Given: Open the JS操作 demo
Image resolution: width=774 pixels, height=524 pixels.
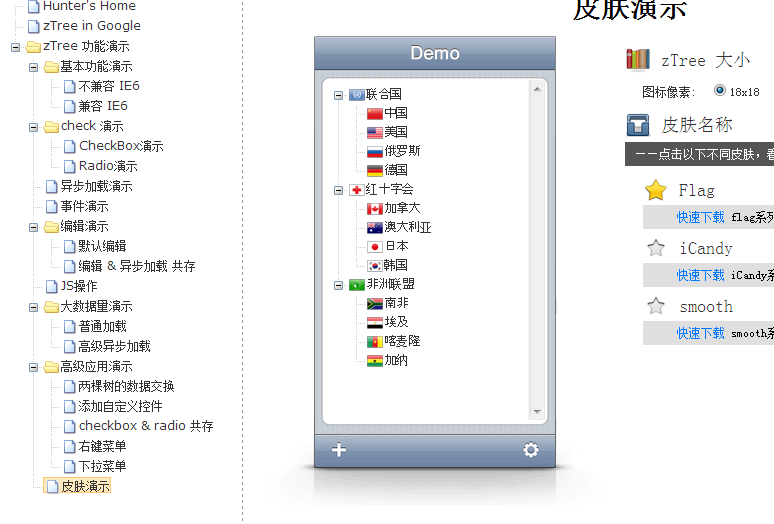Looking at the screenshot, I should coord(78,286).
